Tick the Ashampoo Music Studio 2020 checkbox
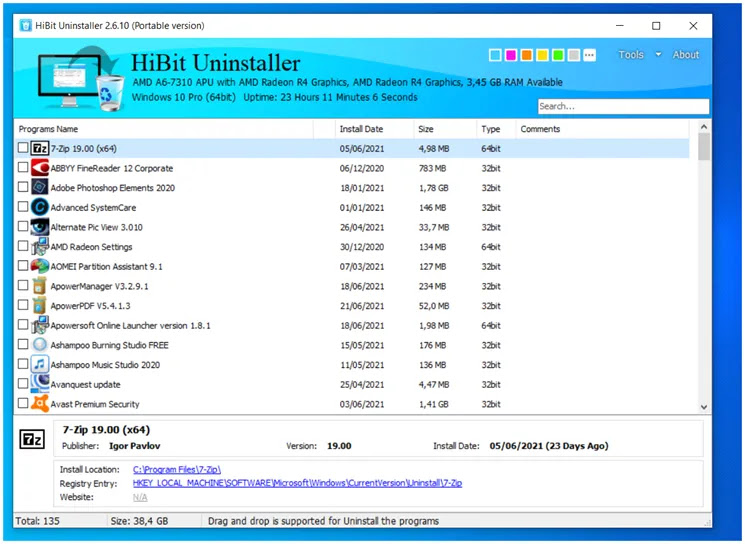 [23, 363]
